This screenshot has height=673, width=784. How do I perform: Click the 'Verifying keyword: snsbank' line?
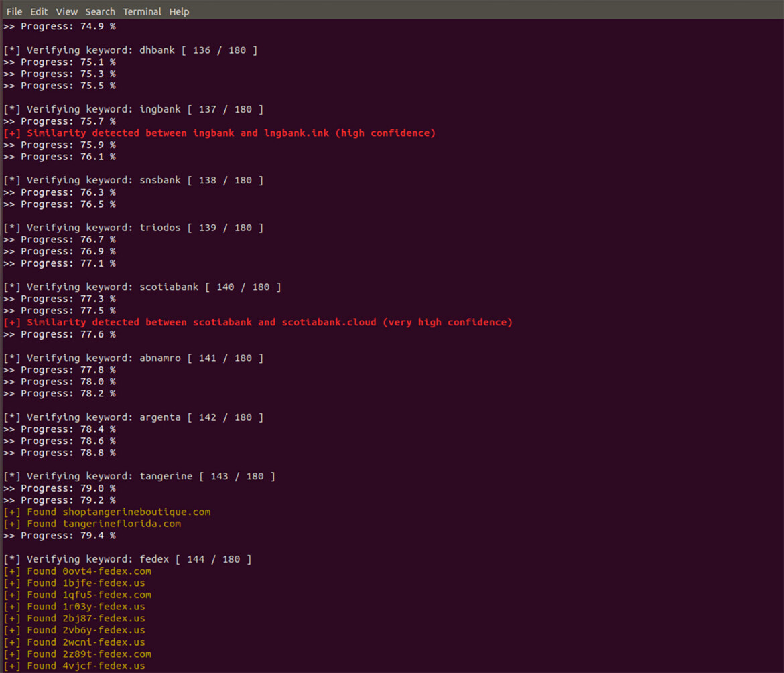133,180
